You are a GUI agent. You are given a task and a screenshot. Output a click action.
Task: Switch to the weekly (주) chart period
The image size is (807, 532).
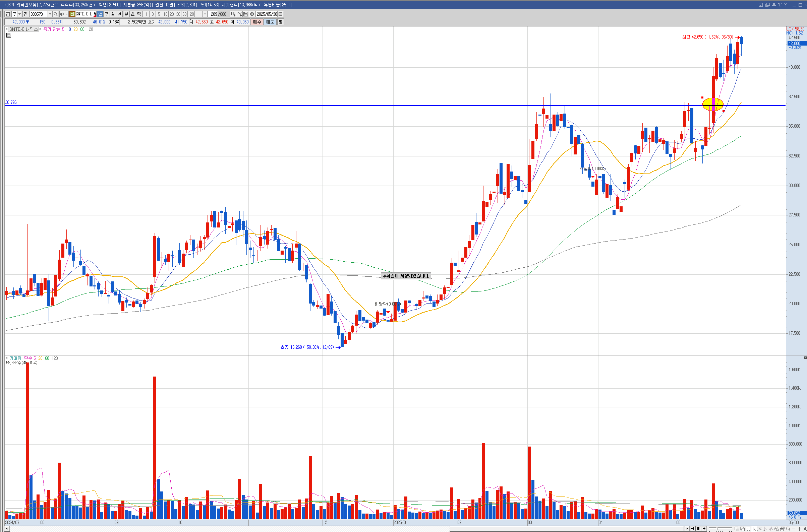pos(107,14)
